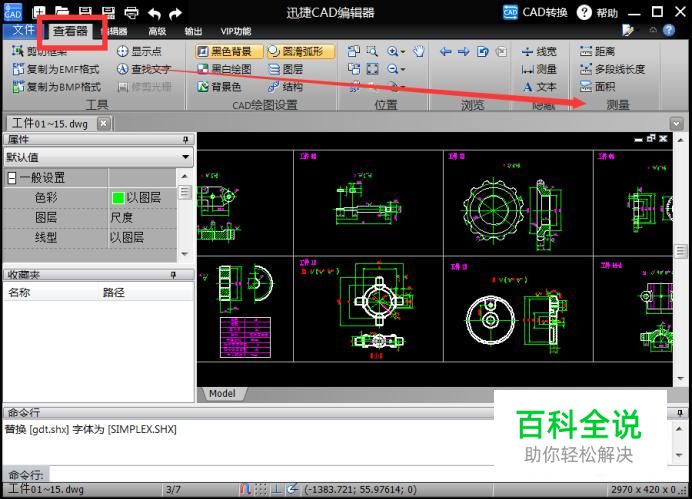Click the fit to window icon
The width and height of the screenshot is (692, 499).
[372, 69]
